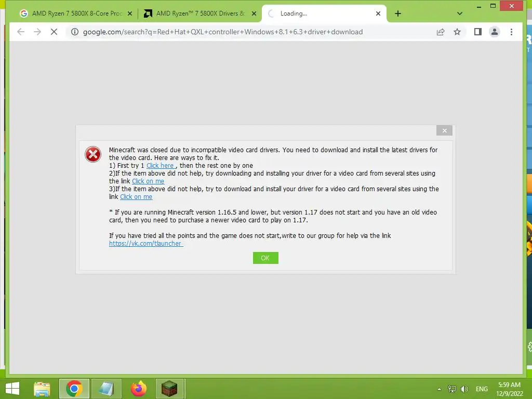Open the notepad app in the taskbar
532x399 pixels.
(107, 389)
